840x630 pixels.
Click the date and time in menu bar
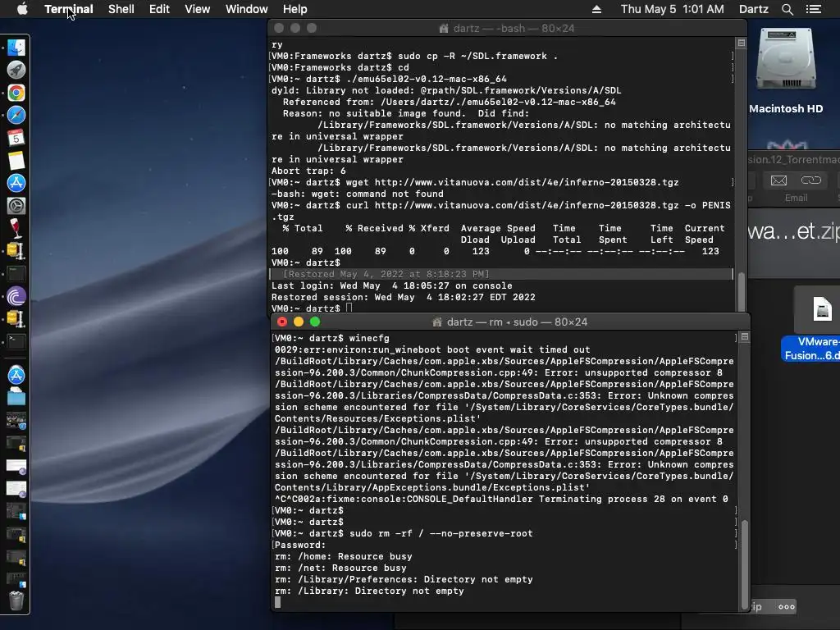tap(673, 9)
